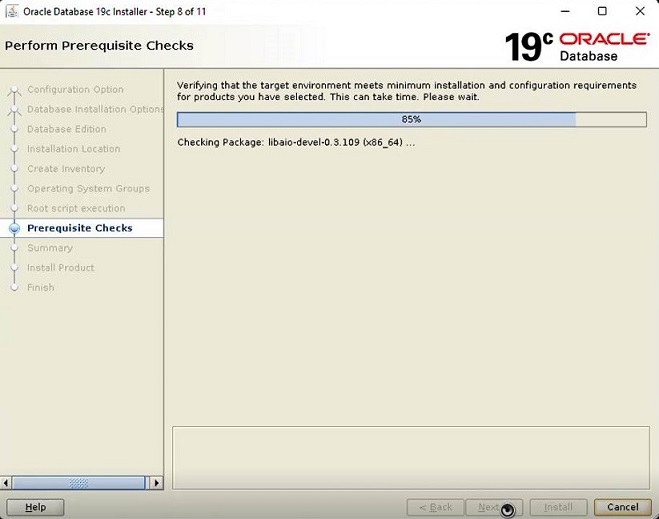Select the Root script execution step
This screenshot has height=519, width=659.
[76, 208]
